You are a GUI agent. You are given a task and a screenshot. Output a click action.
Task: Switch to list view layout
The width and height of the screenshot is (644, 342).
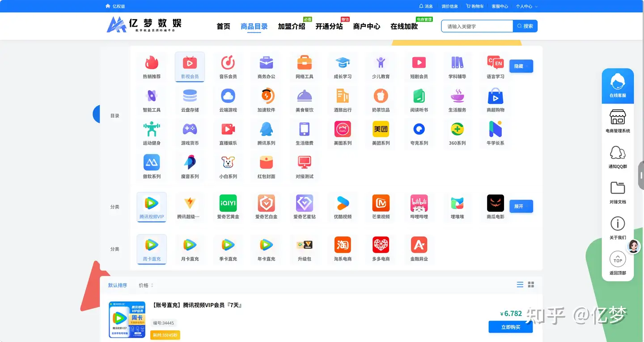point(520,285)
